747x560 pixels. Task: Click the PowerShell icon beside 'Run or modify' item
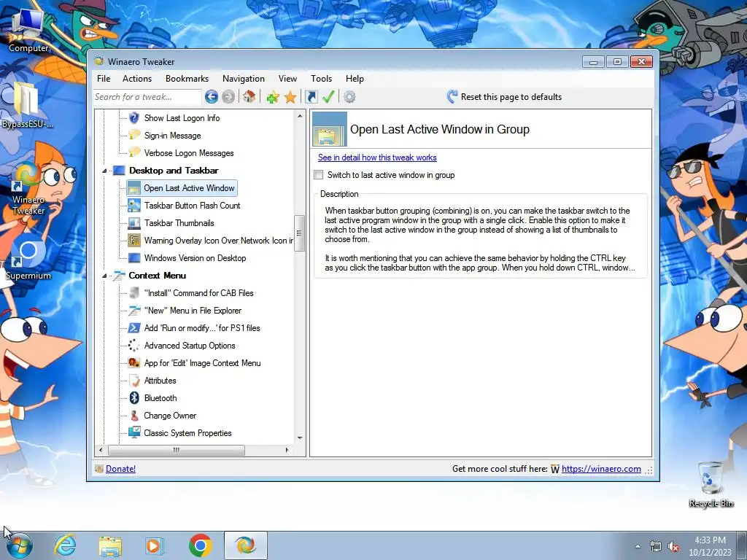(x=134, y=328)
